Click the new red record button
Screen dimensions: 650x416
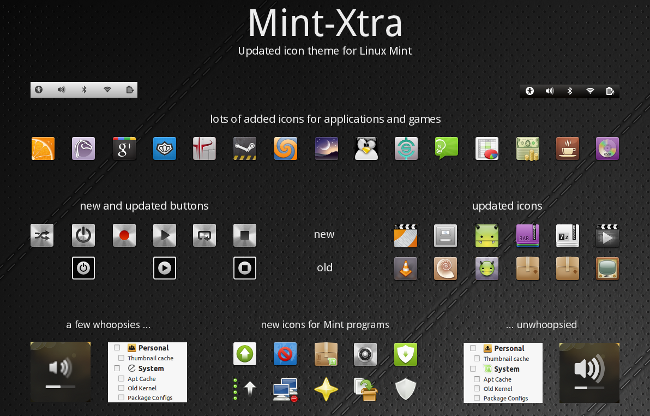pyautogui.click(x=124, y=235)
